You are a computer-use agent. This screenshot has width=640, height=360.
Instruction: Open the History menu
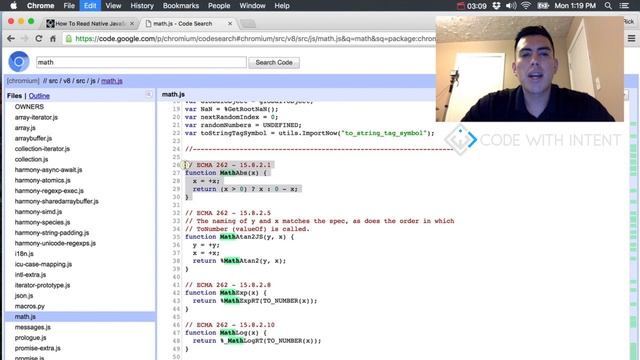142,6
